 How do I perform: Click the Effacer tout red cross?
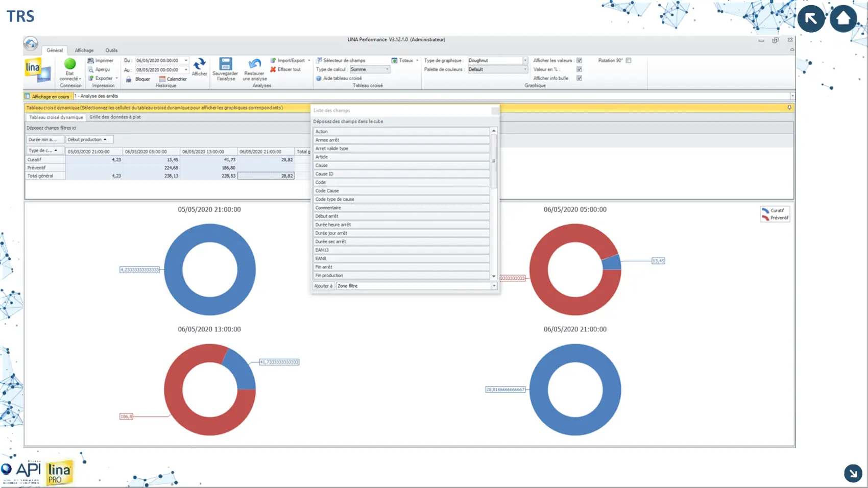click(273, 69)
